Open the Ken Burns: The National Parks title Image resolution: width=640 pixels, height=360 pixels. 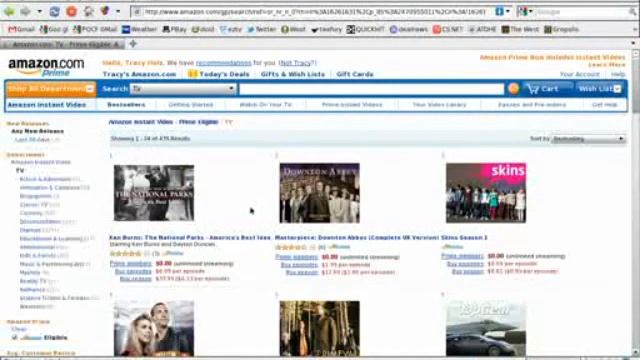(x=190, y=238)
